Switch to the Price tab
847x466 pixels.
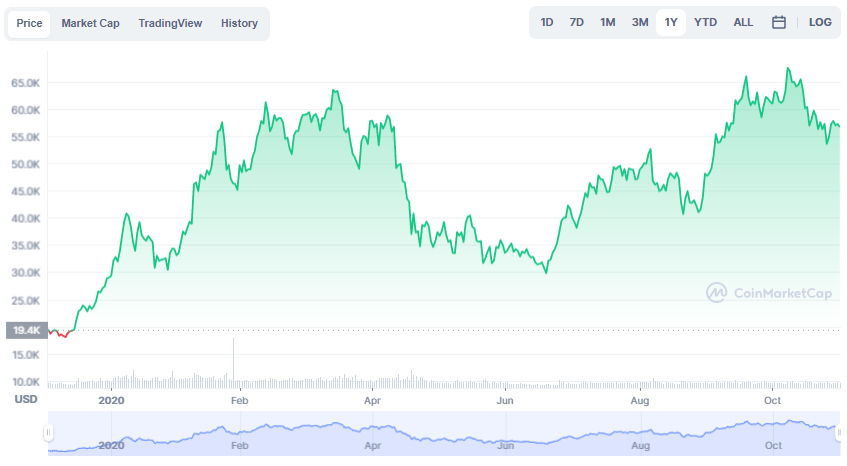point(29,23)
